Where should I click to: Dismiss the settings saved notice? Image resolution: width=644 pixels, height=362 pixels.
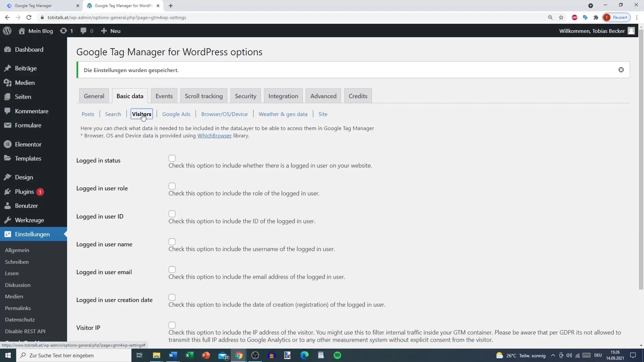621,70
